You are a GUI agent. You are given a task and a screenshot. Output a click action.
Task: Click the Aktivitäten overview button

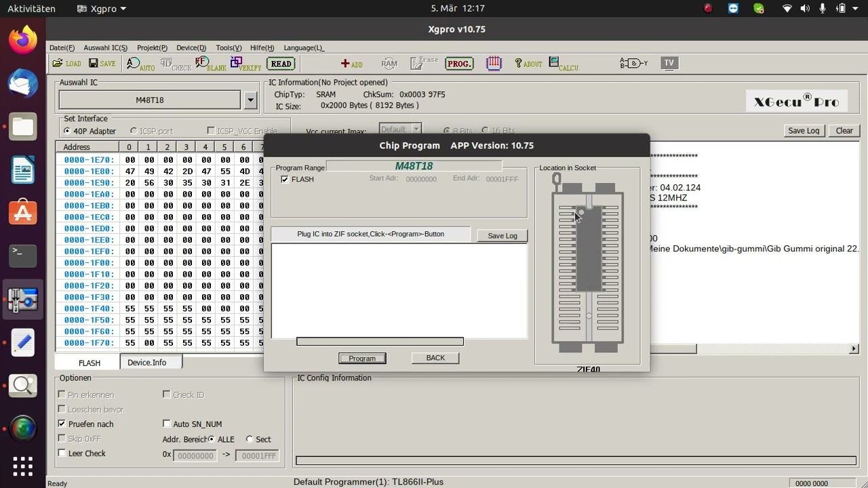click(x=31, y=9)
